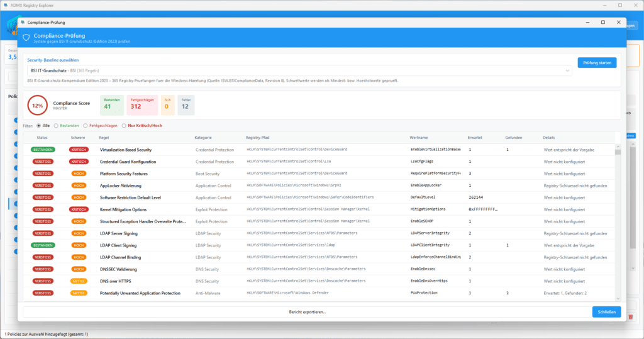
Task: Select the Bestanden filter radio button
Action: [x=56, y=126]
